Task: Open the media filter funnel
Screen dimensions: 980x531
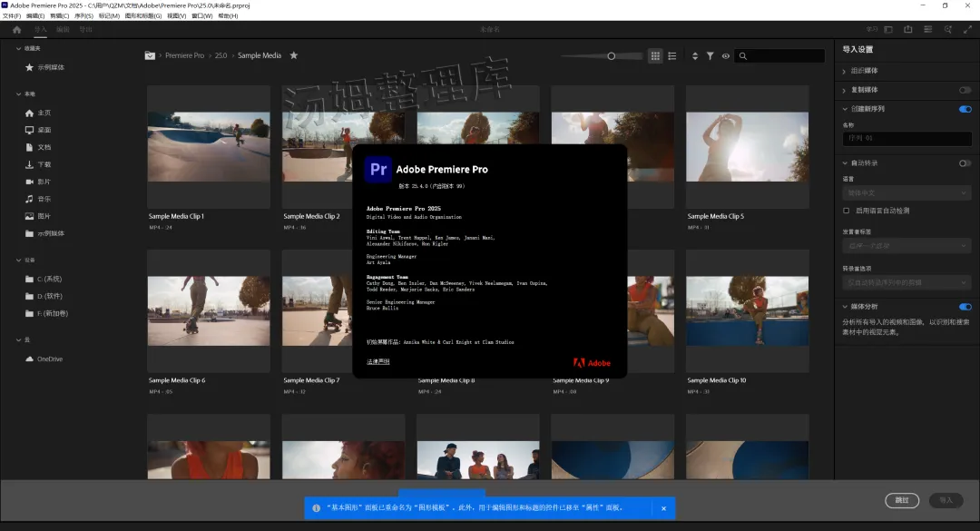Action: point(710,55)
